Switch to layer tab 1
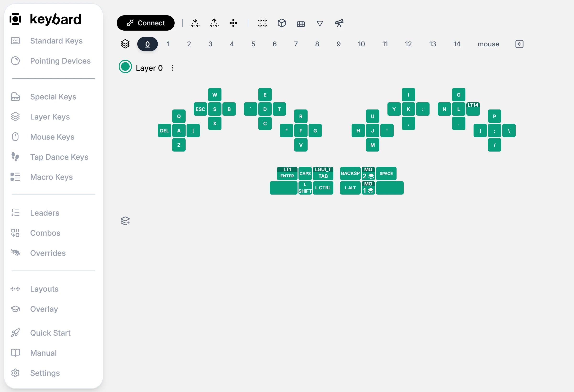Image resolution: width=574 pixels, height=392 pixels. pyautogui.click(x=168, y=44)
